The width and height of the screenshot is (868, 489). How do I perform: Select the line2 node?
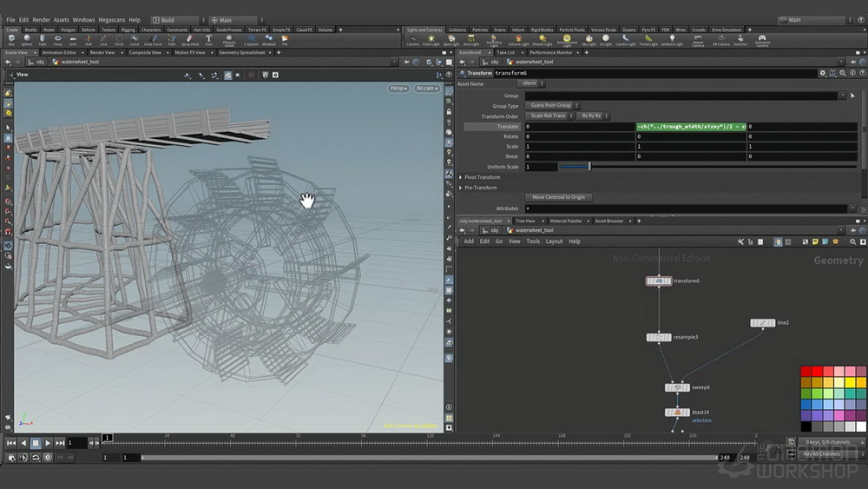[x=762, y=323]
